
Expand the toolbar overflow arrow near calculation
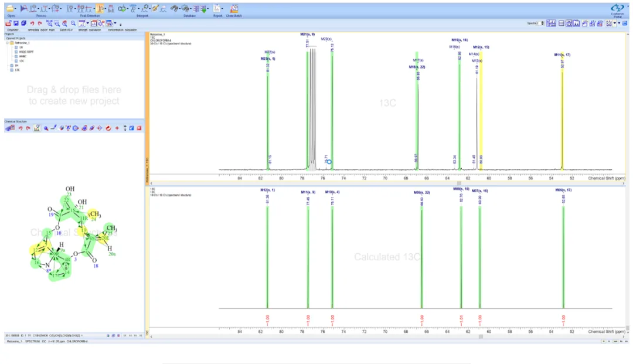(x=120, y=24)
